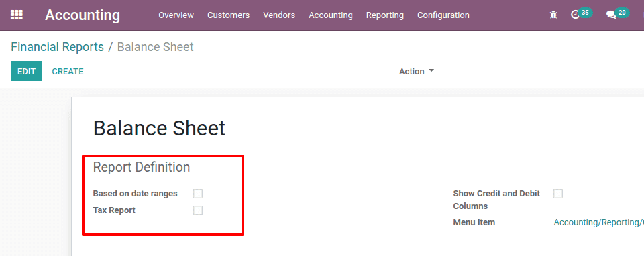The image size is (644, 256).
Task: Open the Customers menu
Action: pyautogui.click(x=228, y=15)
